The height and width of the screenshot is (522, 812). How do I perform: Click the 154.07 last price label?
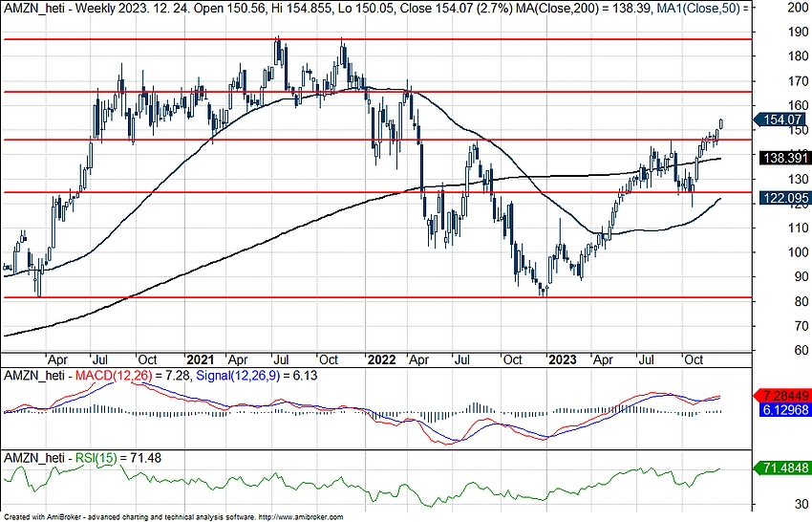pos(781,120)
